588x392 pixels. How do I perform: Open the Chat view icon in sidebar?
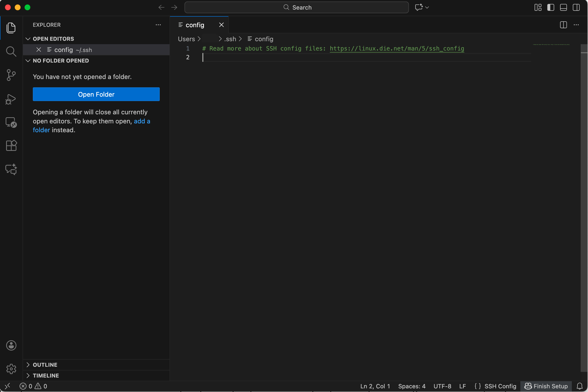(x=11, y=169)
